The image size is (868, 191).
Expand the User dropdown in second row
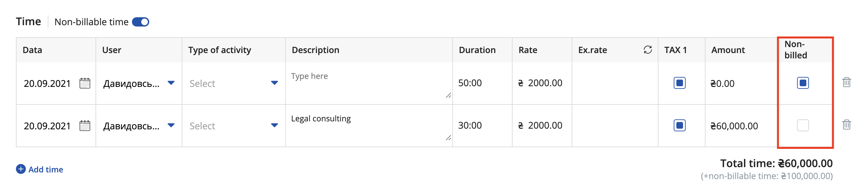pos(171,125)
